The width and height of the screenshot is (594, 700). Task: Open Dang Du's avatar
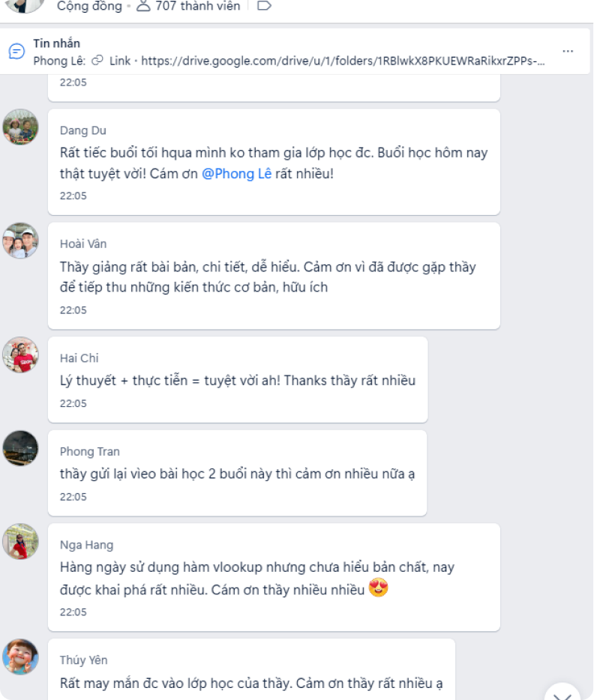(x=20, y=127)
